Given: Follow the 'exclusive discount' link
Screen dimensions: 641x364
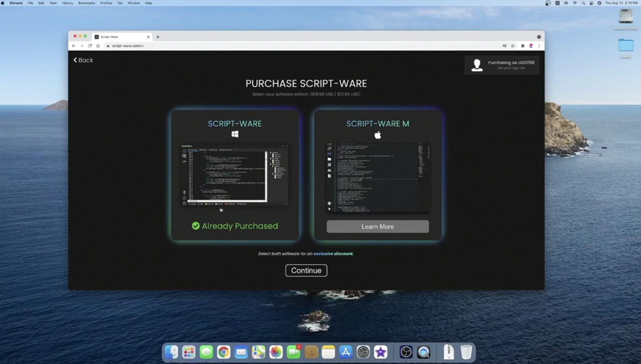Looking at the screenshot, I should (333, 253).
